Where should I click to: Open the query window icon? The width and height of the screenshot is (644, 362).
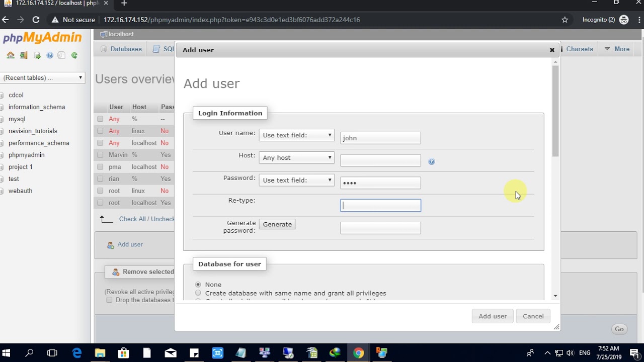tap(37, 55)
